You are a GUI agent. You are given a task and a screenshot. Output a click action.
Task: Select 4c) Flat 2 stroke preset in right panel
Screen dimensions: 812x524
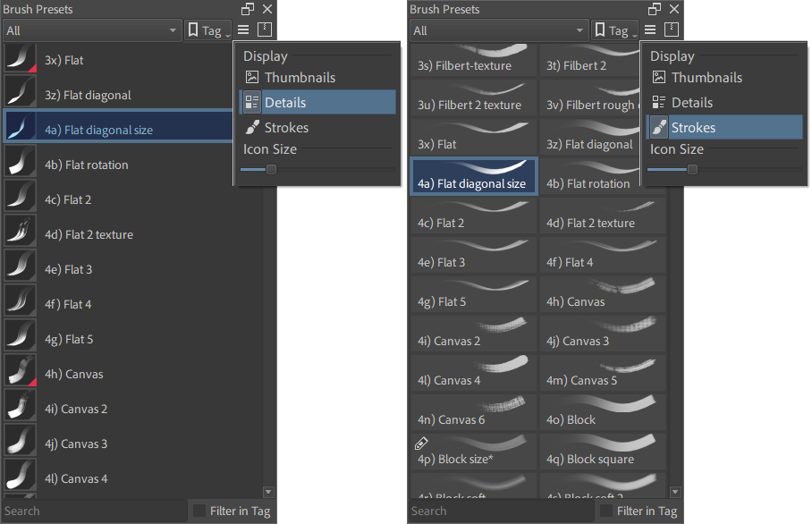tap(474, 216)
